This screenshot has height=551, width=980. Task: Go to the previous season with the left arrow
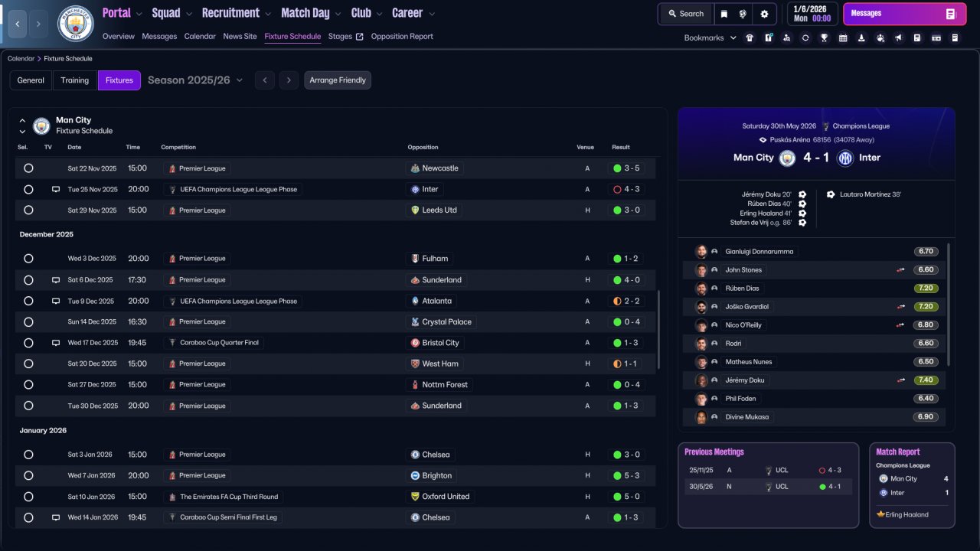pos(265,80)
